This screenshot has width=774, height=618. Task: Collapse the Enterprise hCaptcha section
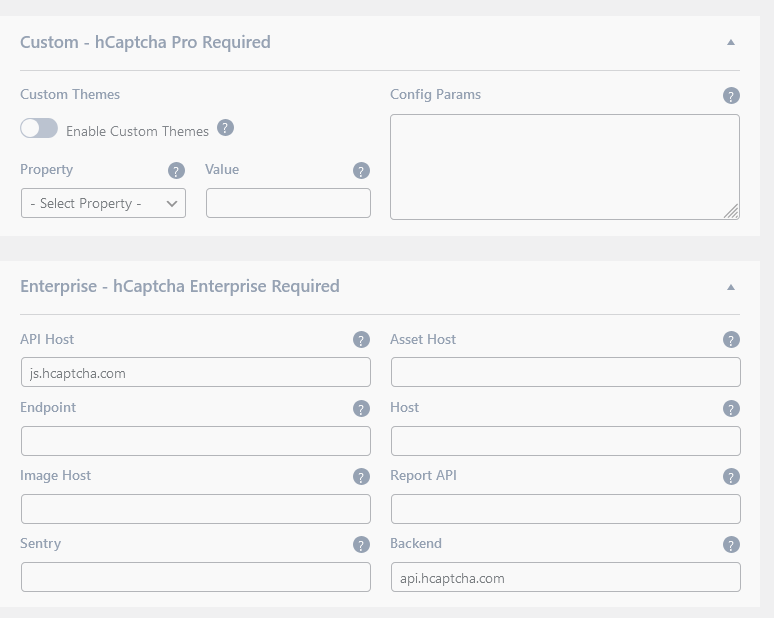point(731,287)
